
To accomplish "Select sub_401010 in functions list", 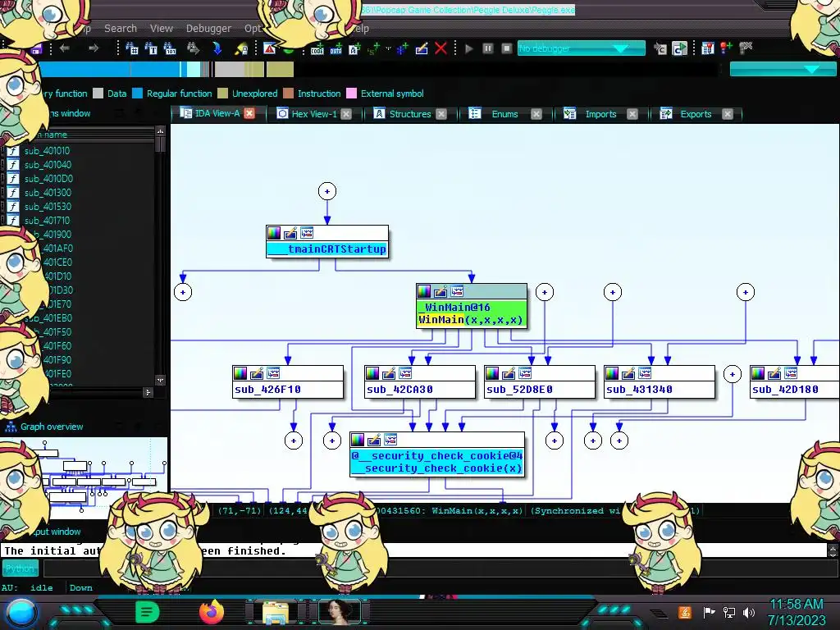I will (47, 151).
